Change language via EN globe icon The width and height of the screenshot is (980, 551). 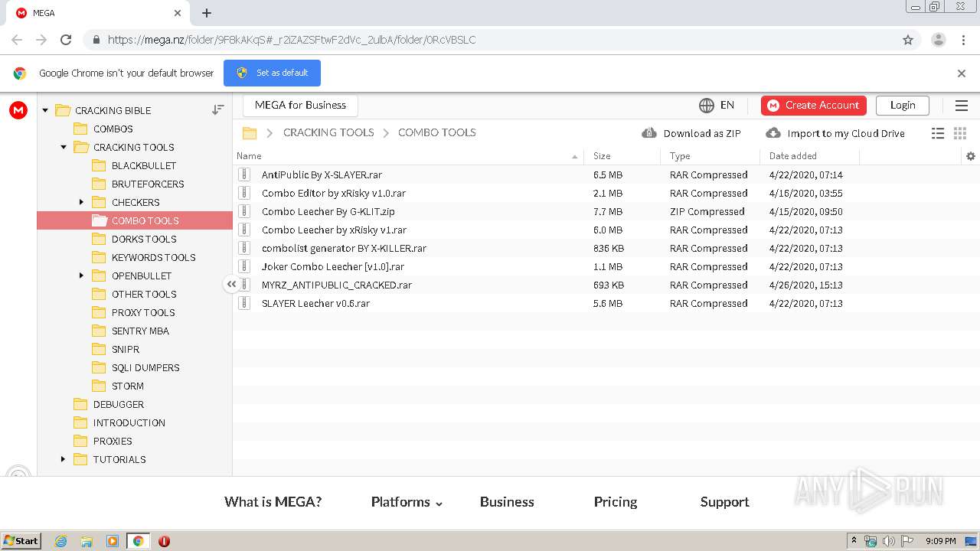click(717, 106)
